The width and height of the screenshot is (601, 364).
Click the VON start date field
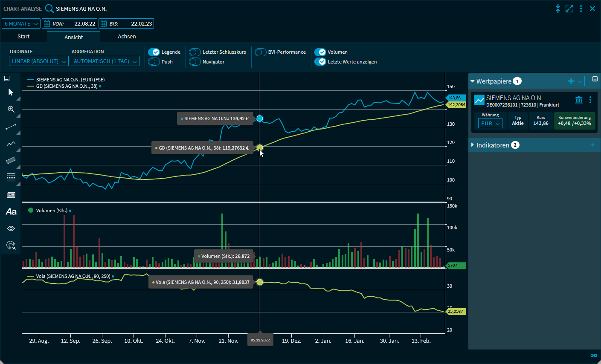tap(70, 24)
